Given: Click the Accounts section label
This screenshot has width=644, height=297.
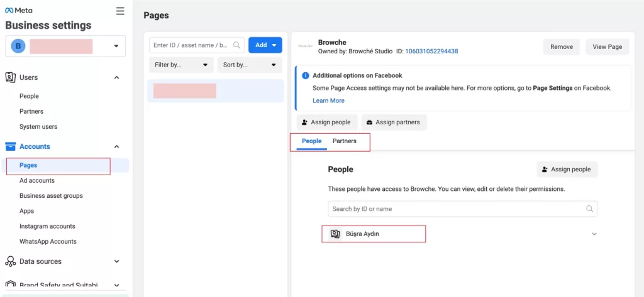Looking at the screenshot, I should [35, 146].
